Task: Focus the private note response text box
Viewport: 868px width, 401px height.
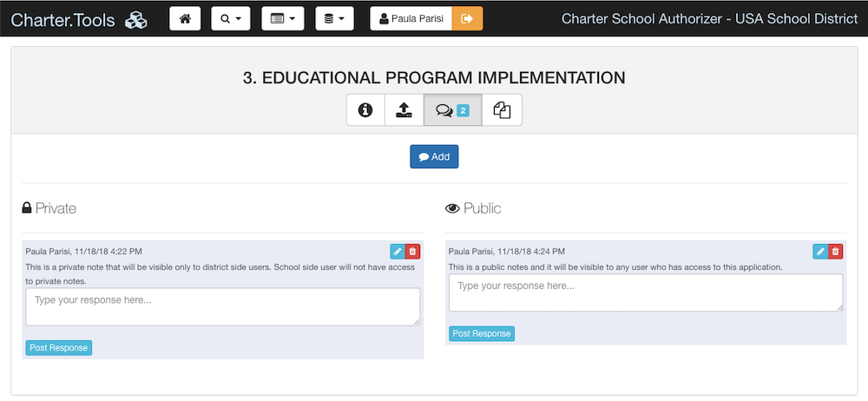Action: point(223,307)
